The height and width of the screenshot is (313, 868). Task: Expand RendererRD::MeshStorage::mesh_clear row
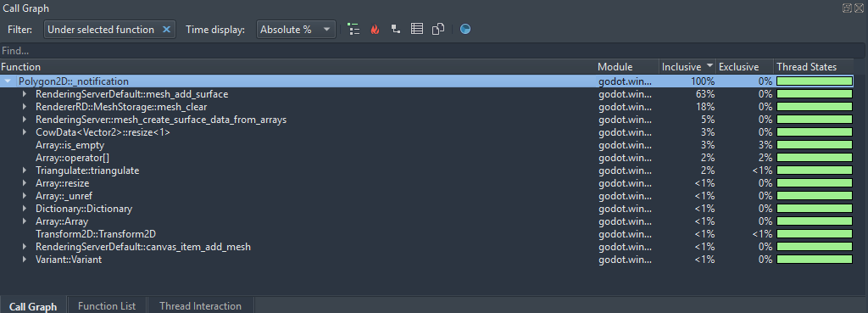point(25,107)
